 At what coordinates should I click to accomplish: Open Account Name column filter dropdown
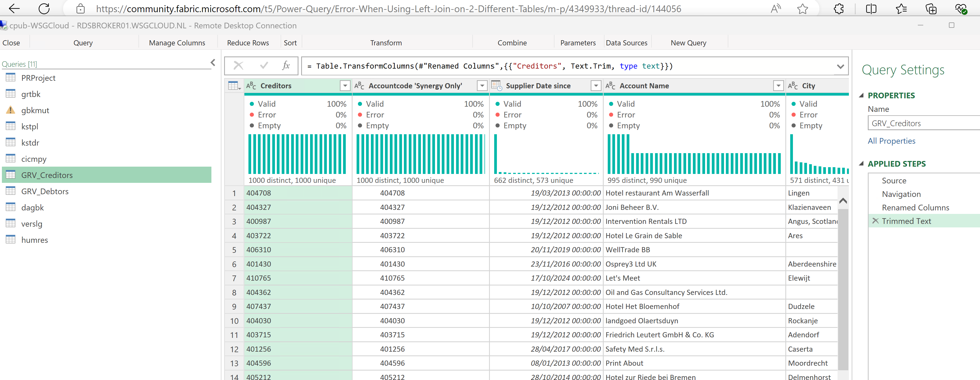pos(778,86)
